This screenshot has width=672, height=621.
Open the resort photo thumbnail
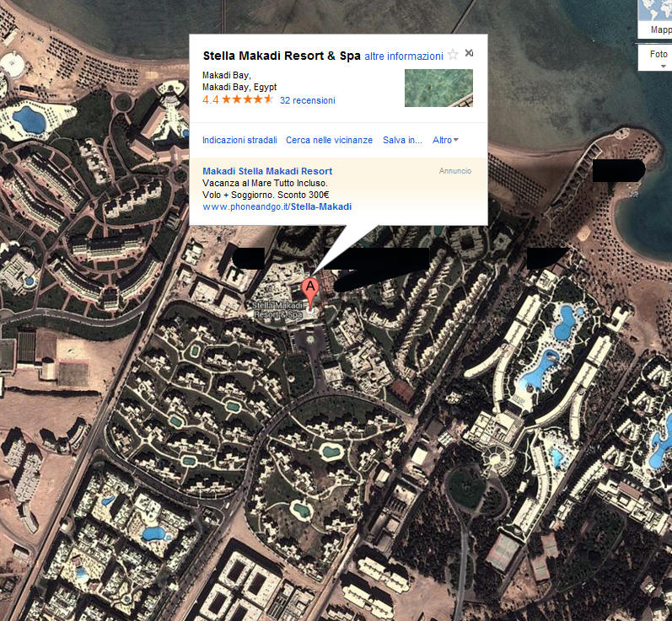(x=438, y=88)
